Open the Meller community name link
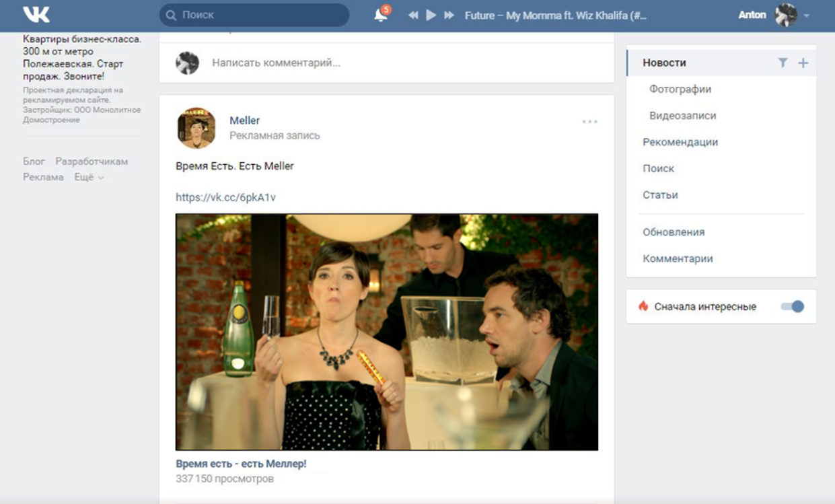This screenshot has width=835, height=504. click(x=244, y=120)
